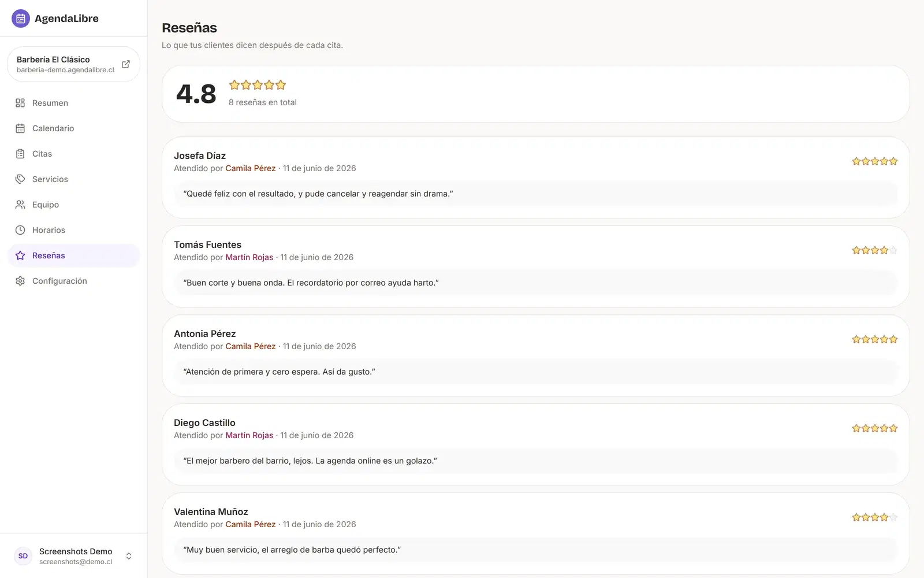Click Martín Rojas link in Tomás Fuentes review

pyautogui.click(x=249, y=257)
